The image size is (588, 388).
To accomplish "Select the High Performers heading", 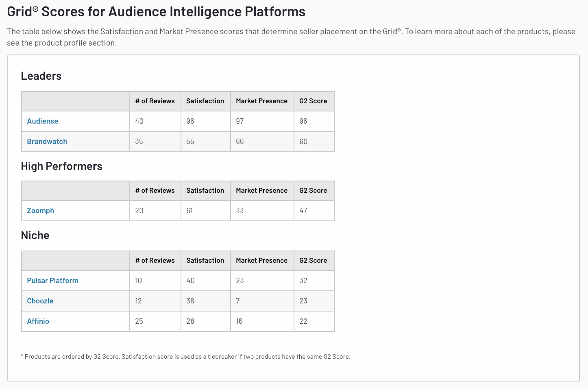I will pyautogui.click(x=61, y=166).
